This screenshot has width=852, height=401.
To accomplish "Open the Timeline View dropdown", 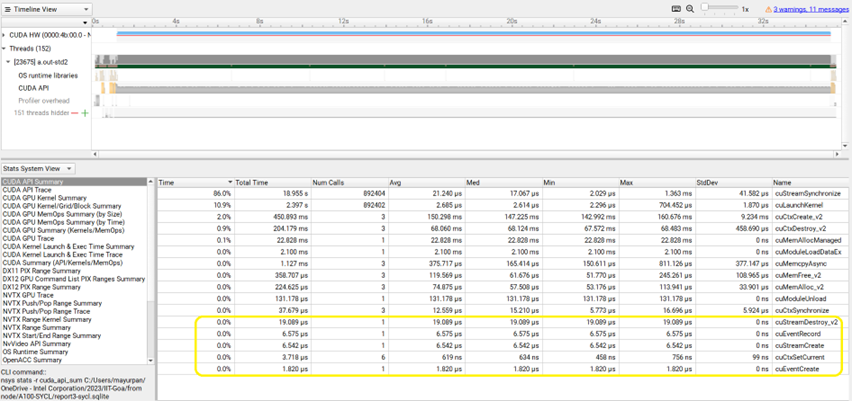I will [x=46, y=8].
